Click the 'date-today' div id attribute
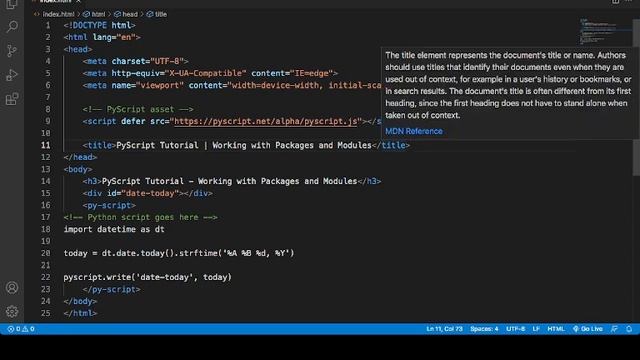The height and width of the screenshot is (360, 640). pos(143,193)
